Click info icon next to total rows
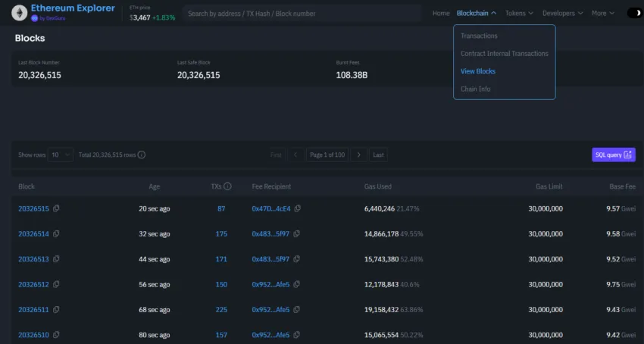The width and height of the screenshot is (644, 344). tap(142, 155)
